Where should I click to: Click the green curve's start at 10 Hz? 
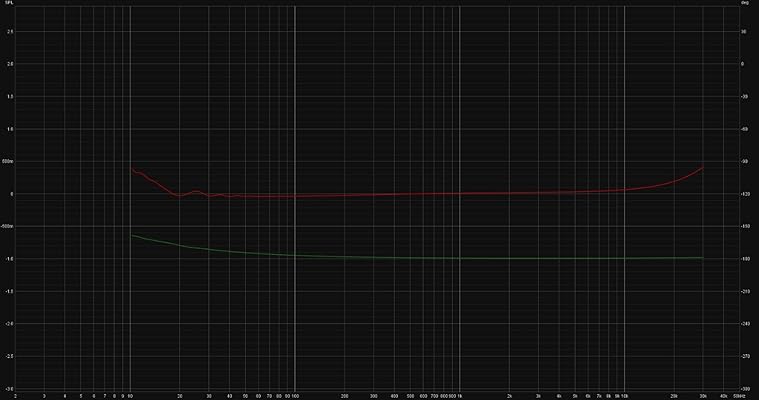[x=132, y=235]
